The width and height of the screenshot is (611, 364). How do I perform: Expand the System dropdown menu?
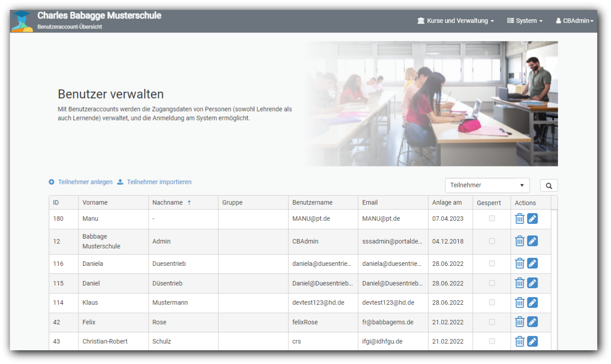525,21
